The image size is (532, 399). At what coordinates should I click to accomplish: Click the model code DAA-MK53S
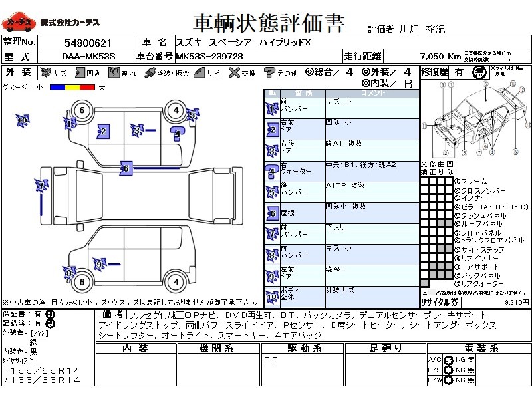click(x=88, y=57)
